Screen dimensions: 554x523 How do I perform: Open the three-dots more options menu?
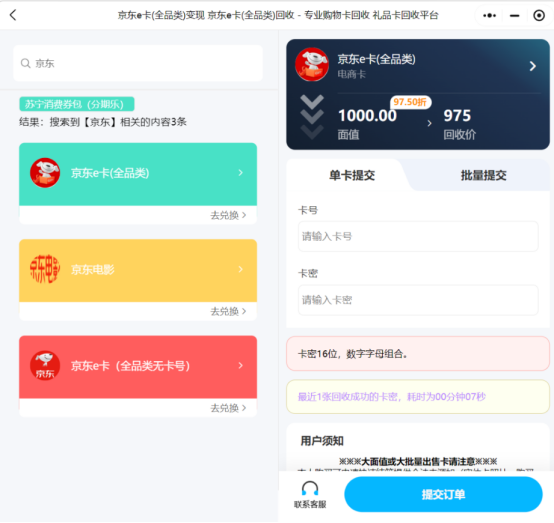(x=489, y=16)
